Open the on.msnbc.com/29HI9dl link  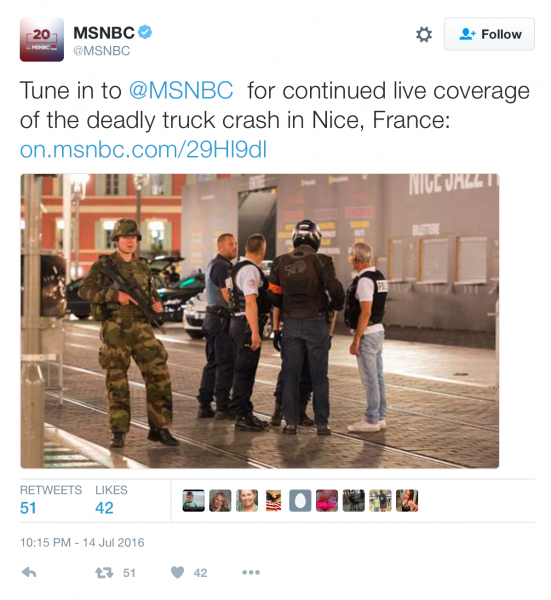(x=143, y=149)
